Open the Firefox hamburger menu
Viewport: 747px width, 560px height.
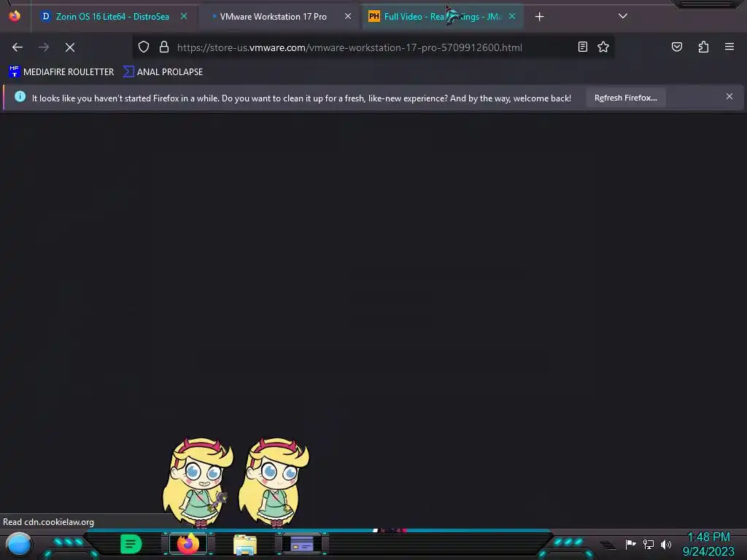tap(729, 47)
